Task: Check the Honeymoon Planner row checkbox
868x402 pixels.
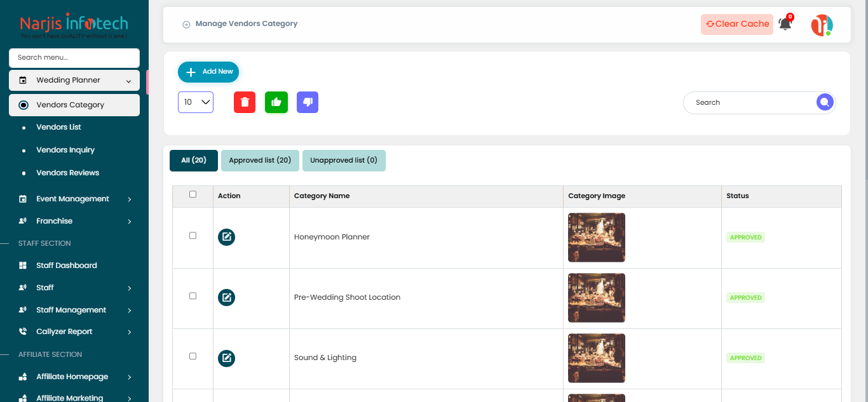Action: [x=193, y=236]
